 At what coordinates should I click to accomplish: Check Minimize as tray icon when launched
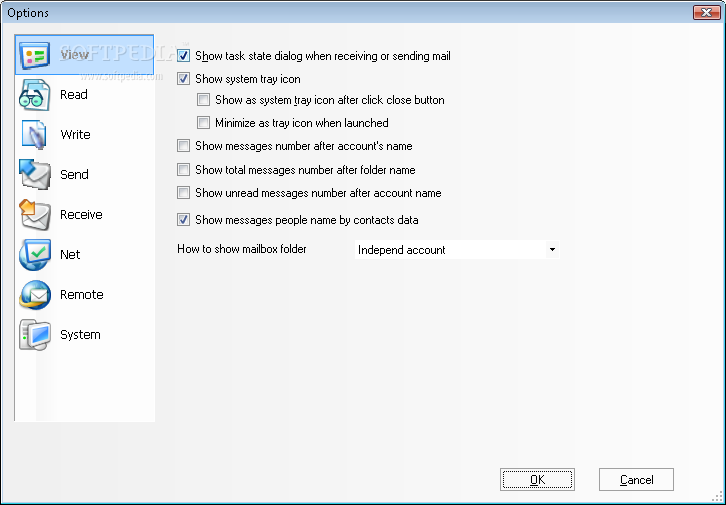point(203,123)
